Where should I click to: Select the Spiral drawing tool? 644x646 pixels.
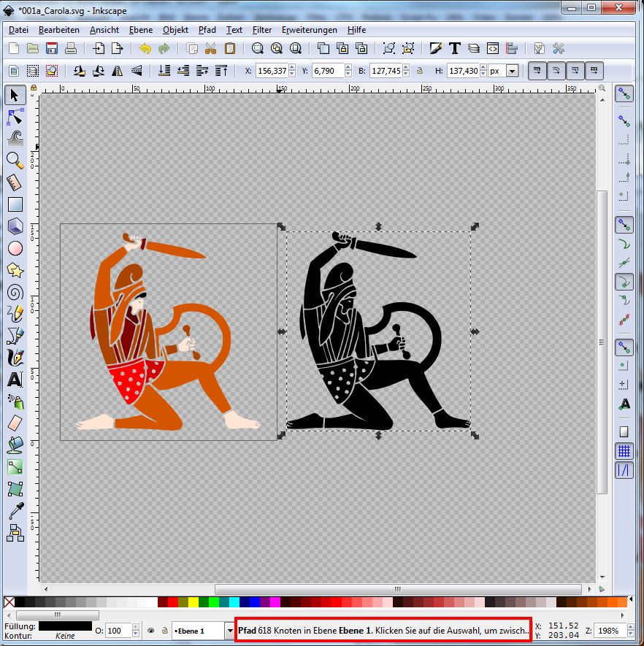tap(15, 292)
